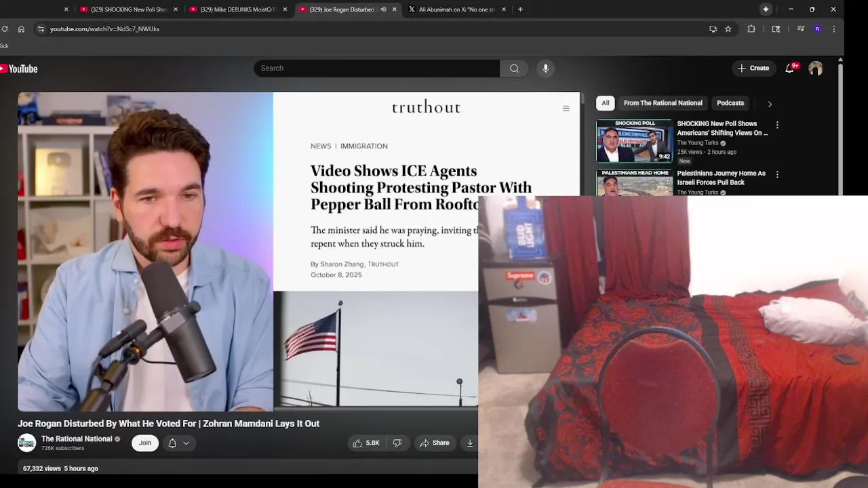Show more filter chips with arrow
The height and width of the screenshot is (488, 868).
770,104
